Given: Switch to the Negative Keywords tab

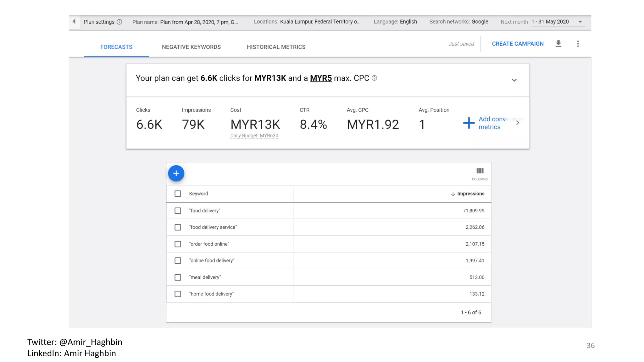Looking at the screenshot, I should click(x=191, y=47).
